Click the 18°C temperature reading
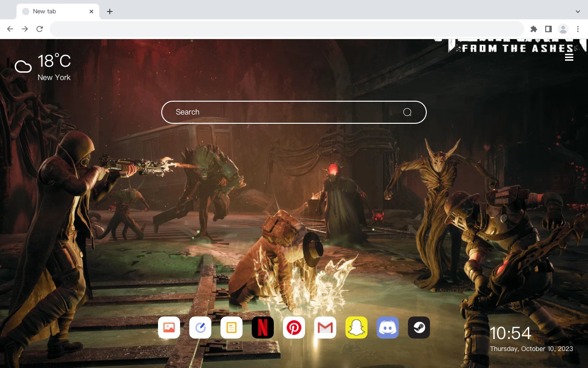Screen dimensions: 588x368 [54, 61]
